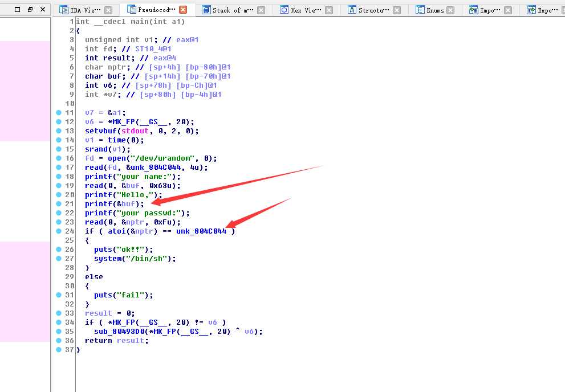Click 'atoi' on line 24
This screenshot has height=392, width=565.
[x=117, y=231]
